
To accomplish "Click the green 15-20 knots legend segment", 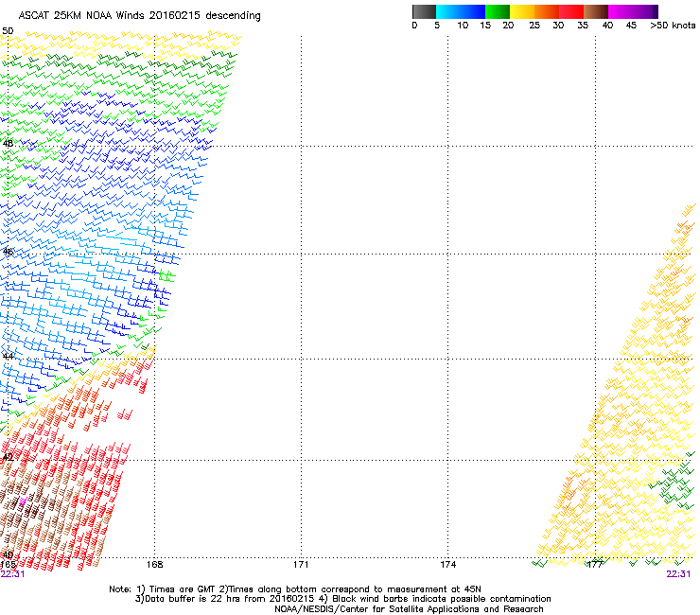I will [498, 11].
